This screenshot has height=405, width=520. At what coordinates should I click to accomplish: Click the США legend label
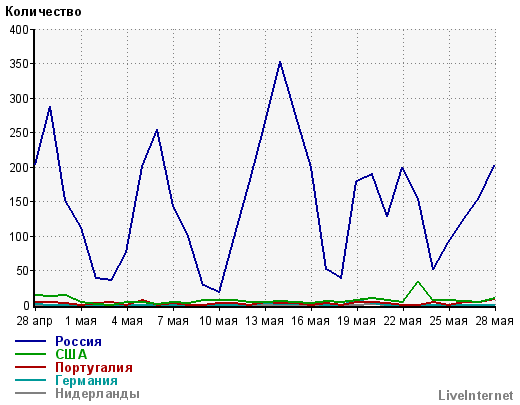click(x=71, y=354)
